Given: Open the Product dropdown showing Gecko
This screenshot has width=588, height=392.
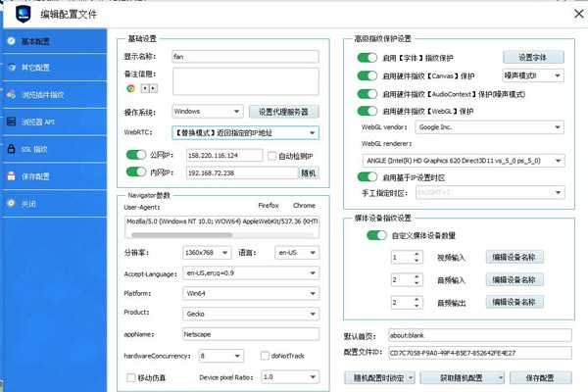Looking at the screenshot, I should [251, 314].
